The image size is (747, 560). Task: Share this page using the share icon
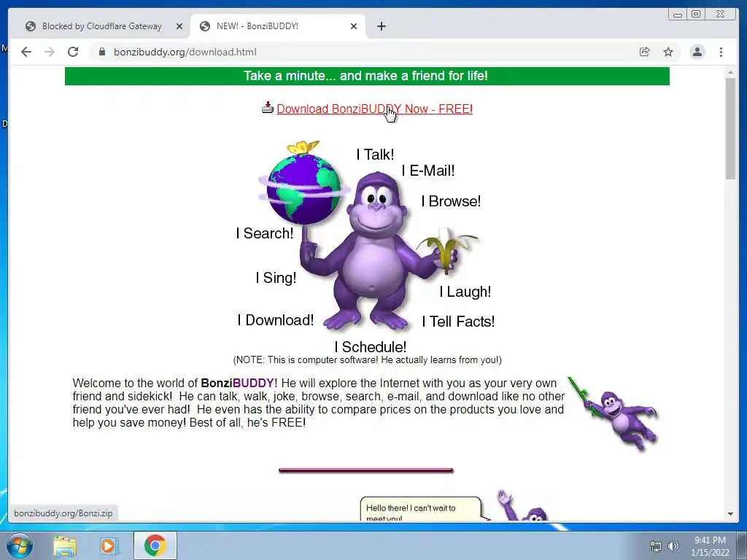point(645,52)
